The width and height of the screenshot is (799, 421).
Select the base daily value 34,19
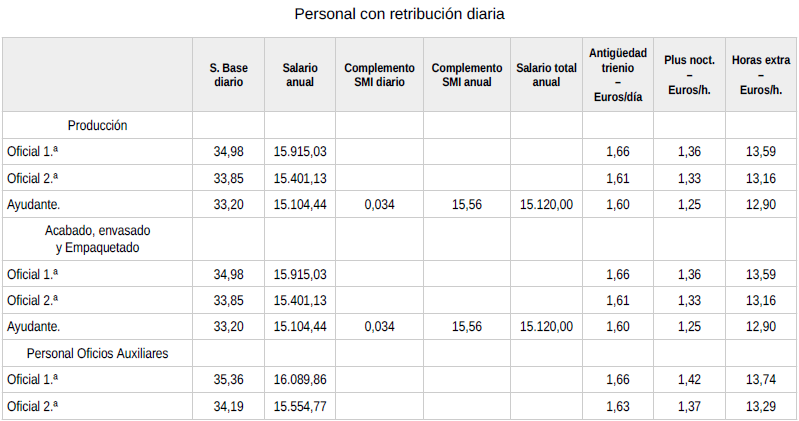click(229, 406)
